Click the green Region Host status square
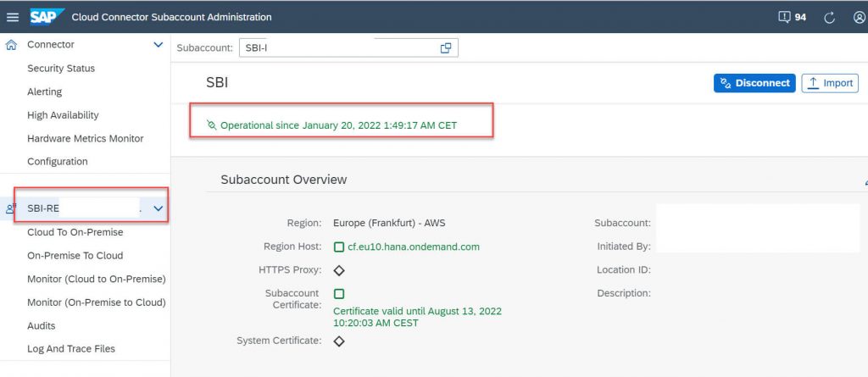This screenshot has width=868, height=377. (x=339, y=247)
